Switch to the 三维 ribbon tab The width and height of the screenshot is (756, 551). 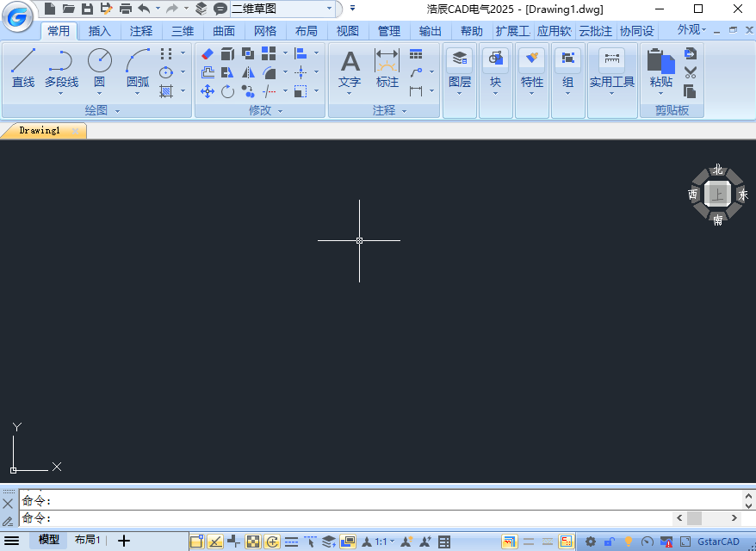[183, 31]
